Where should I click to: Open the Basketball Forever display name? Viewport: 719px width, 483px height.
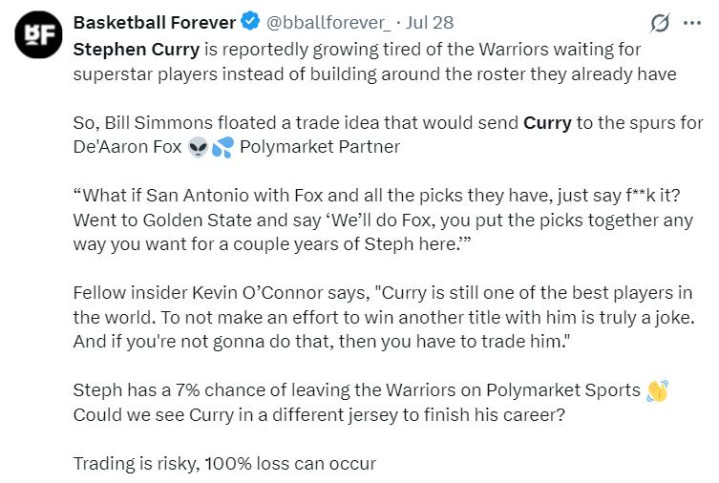[x=155, y=22]
